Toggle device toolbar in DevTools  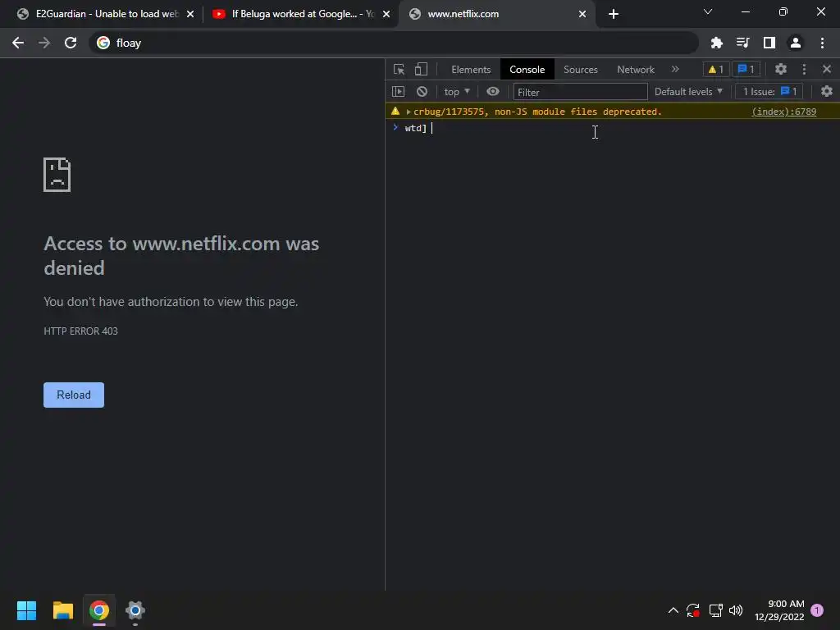tap(421, 70)
